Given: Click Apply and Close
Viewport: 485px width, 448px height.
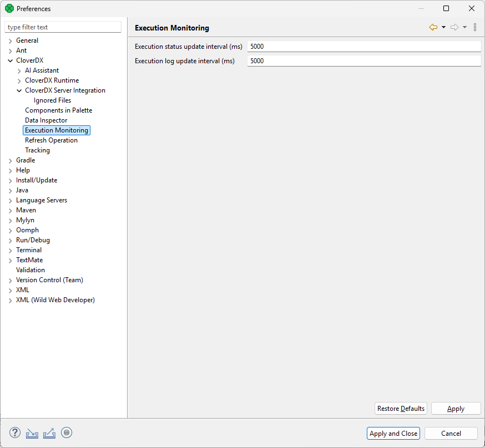Looking at the screenshot, I should (393, 434).
